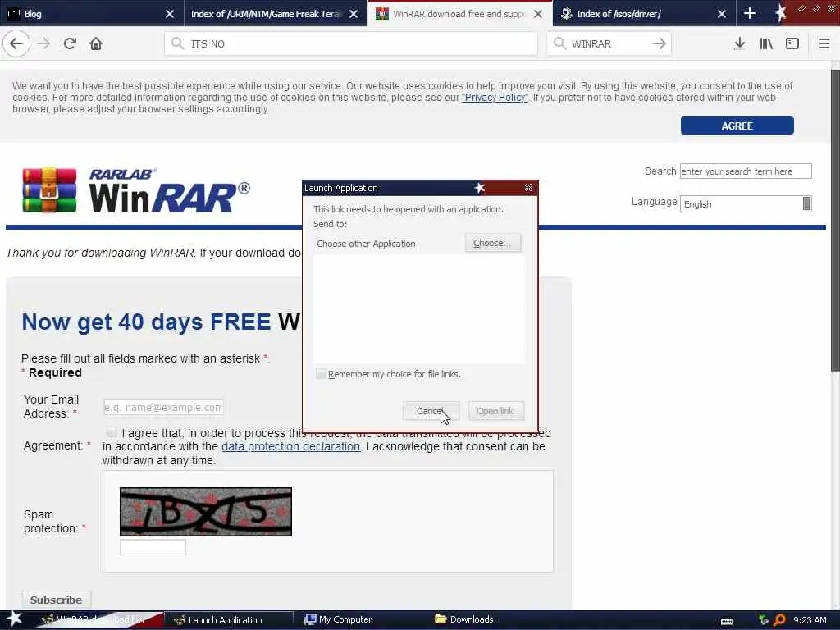Click the Choose... button in dialog
Image resolution: width=840 pixels, height=630 pixels.
click(x=492, y=243)
